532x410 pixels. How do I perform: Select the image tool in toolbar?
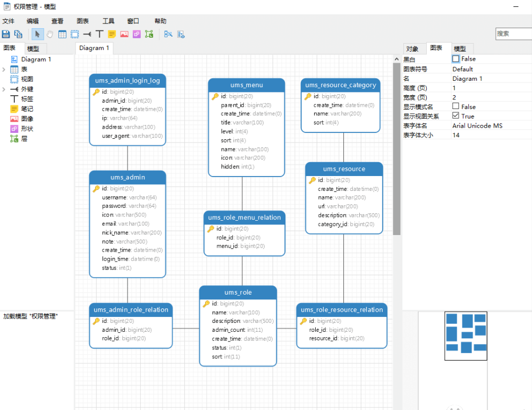(124, 34)
